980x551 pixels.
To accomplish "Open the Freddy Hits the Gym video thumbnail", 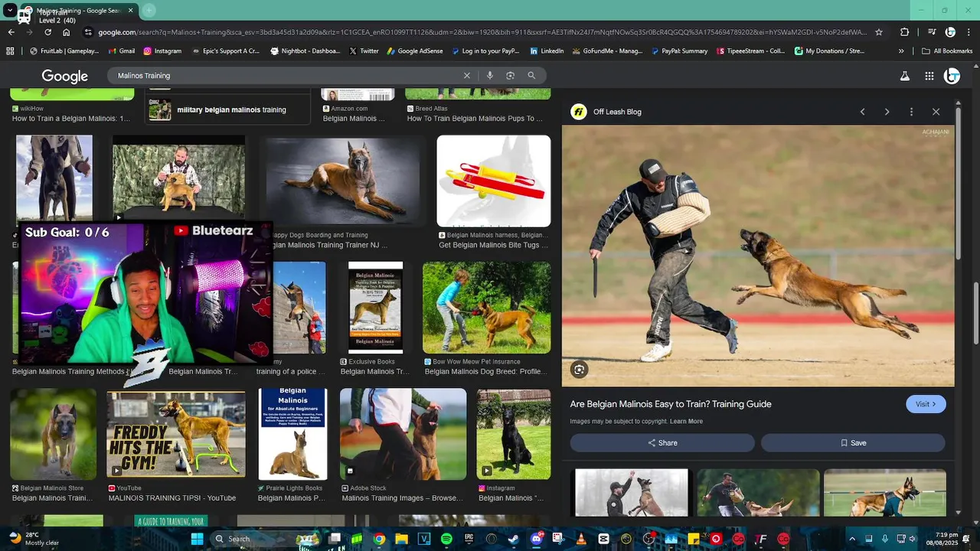I will (176, 434).
